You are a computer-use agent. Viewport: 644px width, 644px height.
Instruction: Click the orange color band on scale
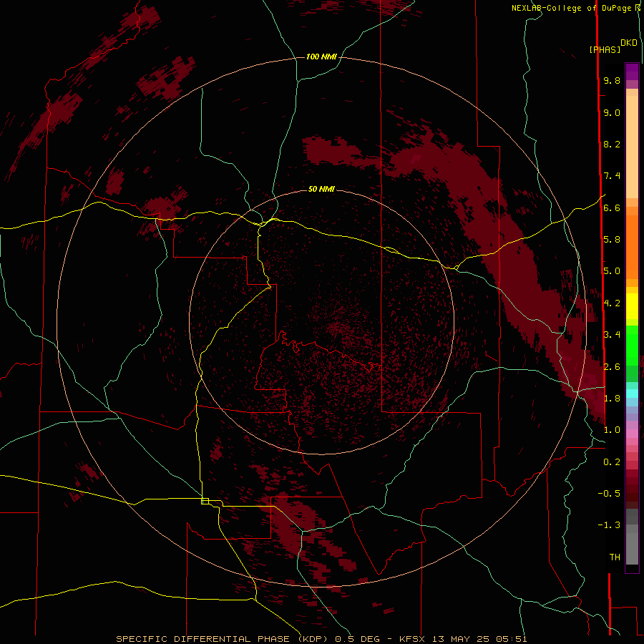tap(632, 248)
